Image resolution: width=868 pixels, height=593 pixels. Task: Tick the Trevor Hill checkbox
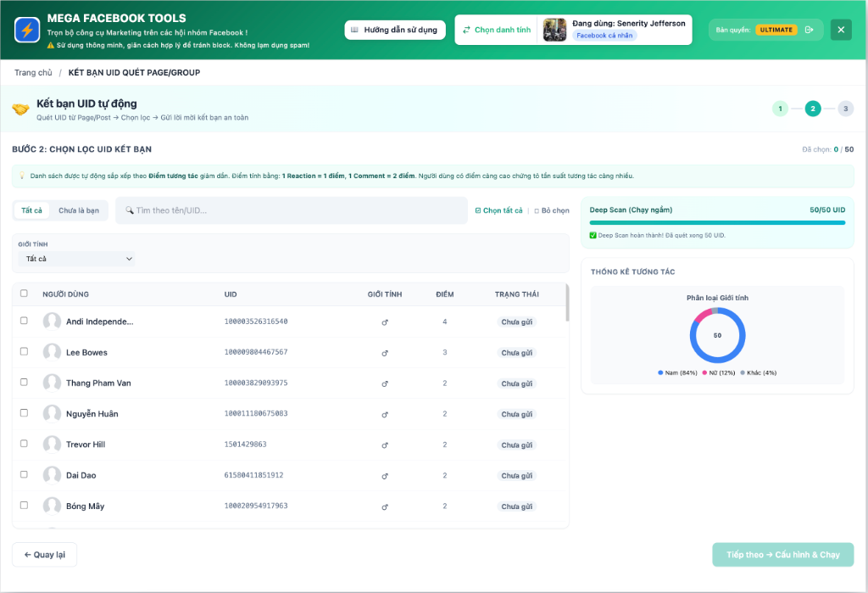tap(24, 444)
